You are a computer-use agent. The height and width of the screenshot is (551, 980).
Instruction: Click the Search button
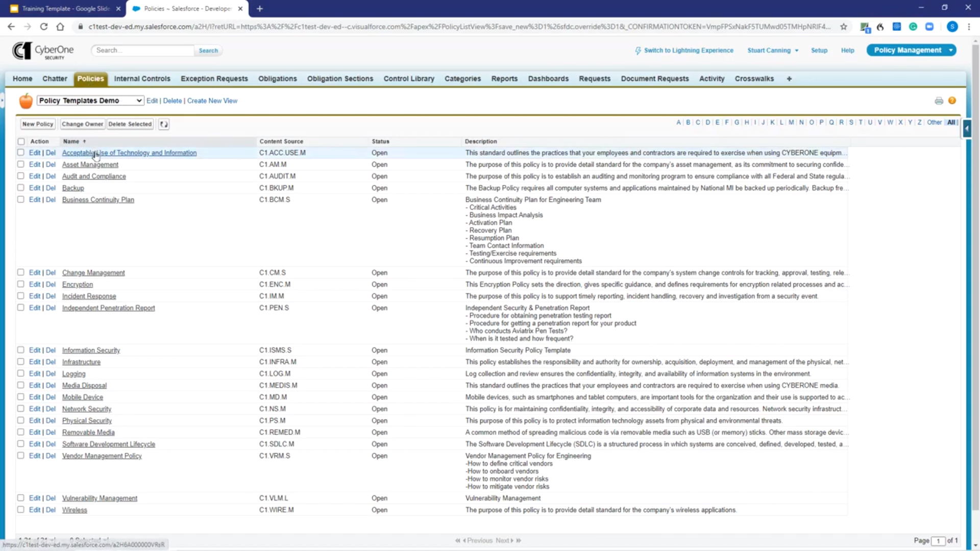(208, 51)
